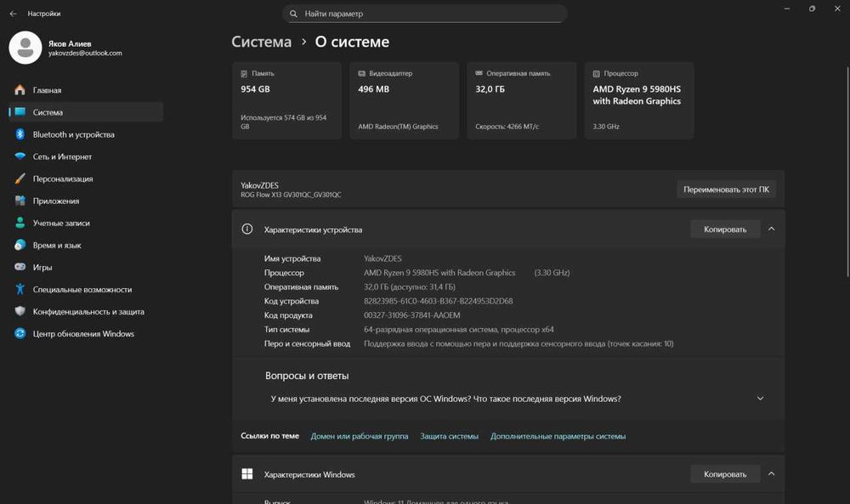This screenshot has width=850, height=504.
Task: Click the Переименовать этот ПК button
Action: coord(726,190)
